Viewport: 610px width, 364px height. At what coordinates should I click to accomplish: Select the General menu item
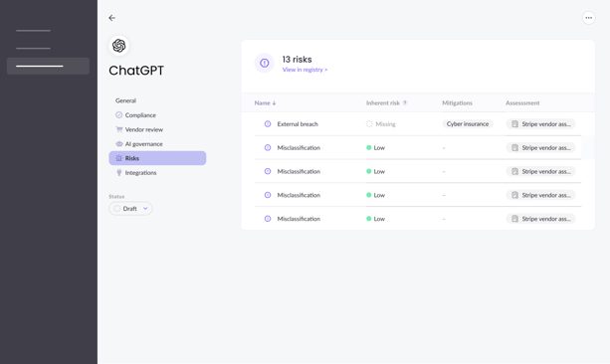[125, 100]
